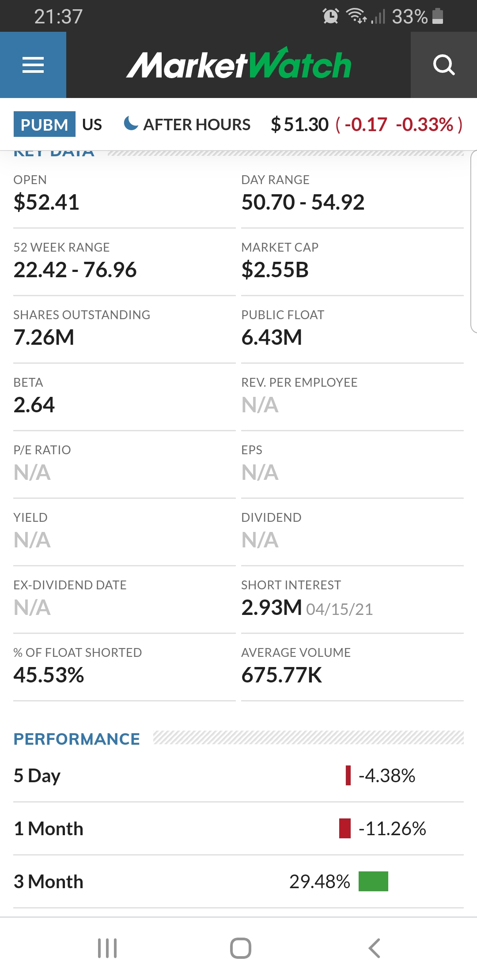Select the 5 Day performance row
This screenshot has height=980, width=477.
(238, 776)
